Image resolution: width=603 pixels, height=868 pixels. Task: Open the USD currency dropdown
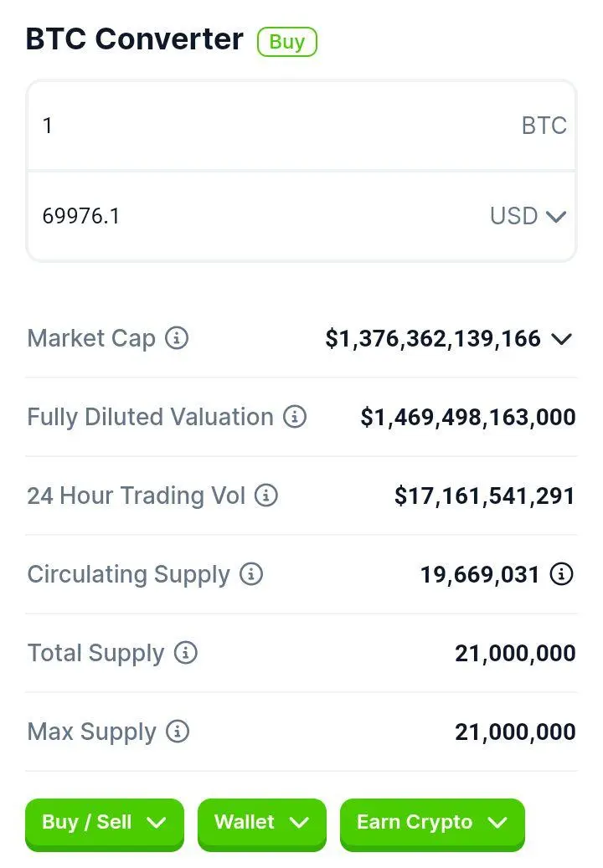click(x=528, y=216)
